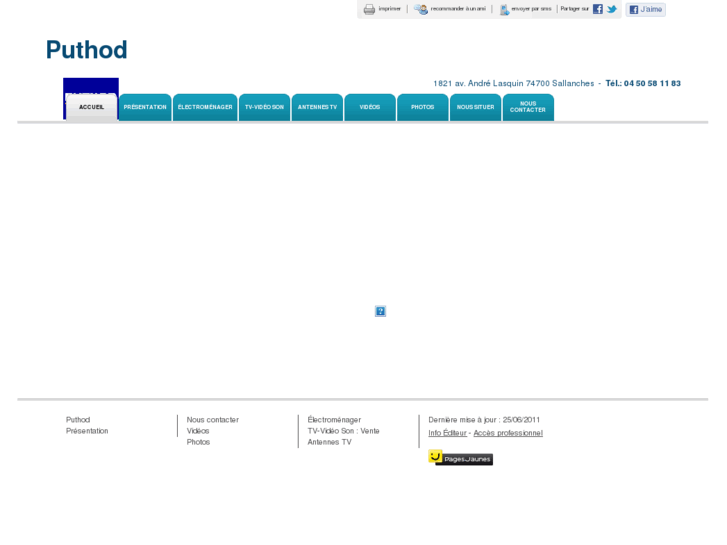Click the phone number 04 50 58 11 83
The image size is (727, 545).
[x=652, y=83]
